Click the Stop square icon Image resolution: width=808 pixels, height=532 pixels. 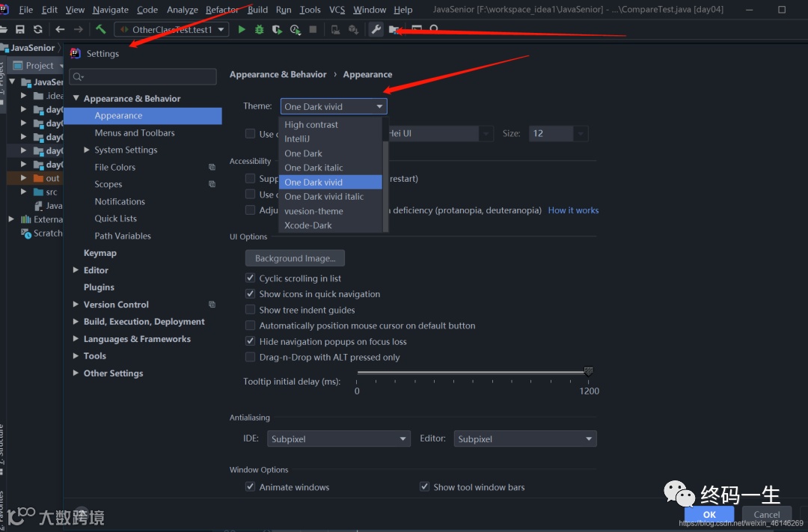(x=313, y=29)
